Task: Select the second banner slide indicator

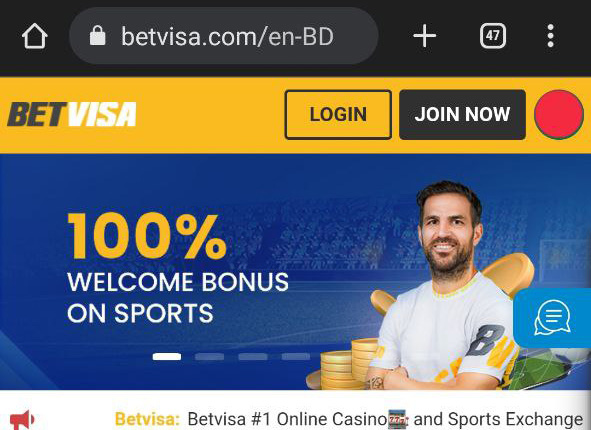Action: (x=210, y=357)
